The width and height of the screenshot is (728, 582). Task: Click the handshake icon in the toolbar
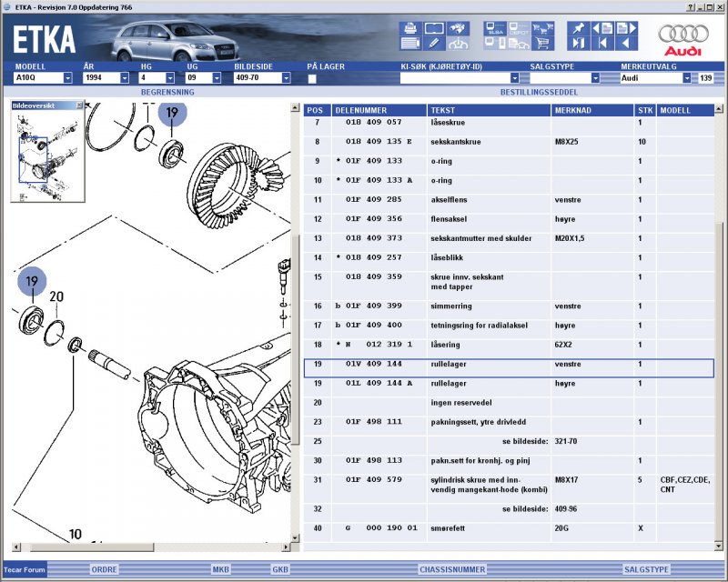point(459,27)
